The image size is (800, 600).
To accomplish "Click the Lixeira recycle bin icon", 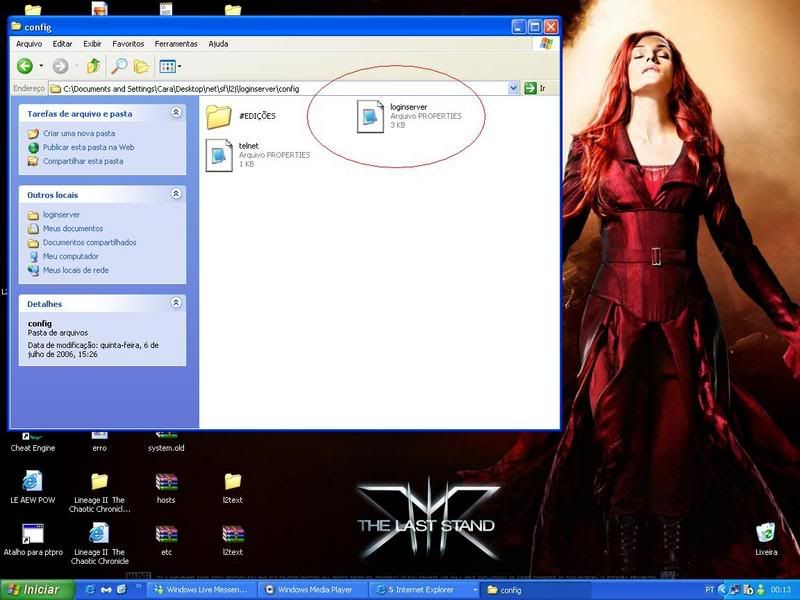I will click(765, 533).
